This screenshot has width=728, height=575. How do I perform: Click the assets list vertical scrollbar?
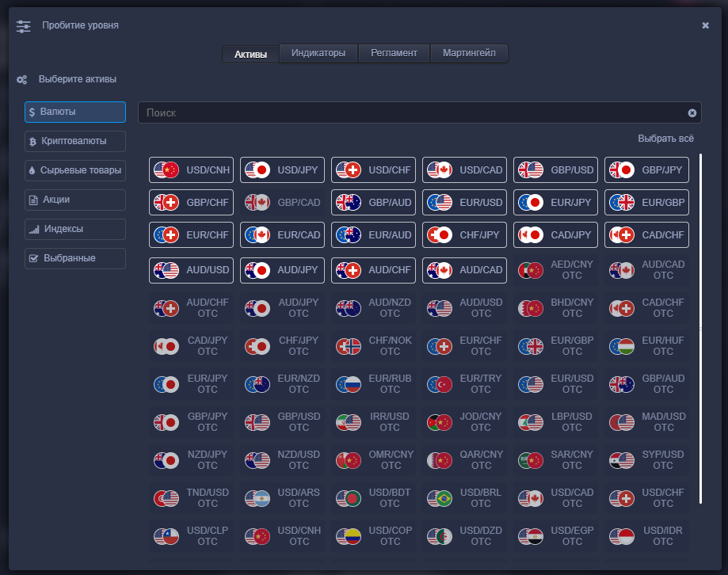pyautogui.click(x=700, y=329)
